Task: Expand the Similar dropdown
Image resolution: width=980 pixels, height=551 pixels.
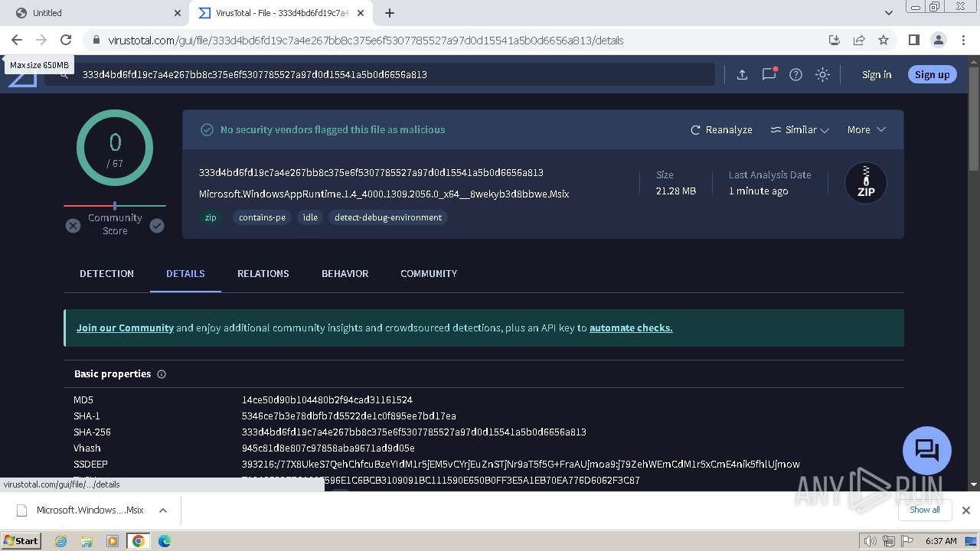Action: coord(799,129)
